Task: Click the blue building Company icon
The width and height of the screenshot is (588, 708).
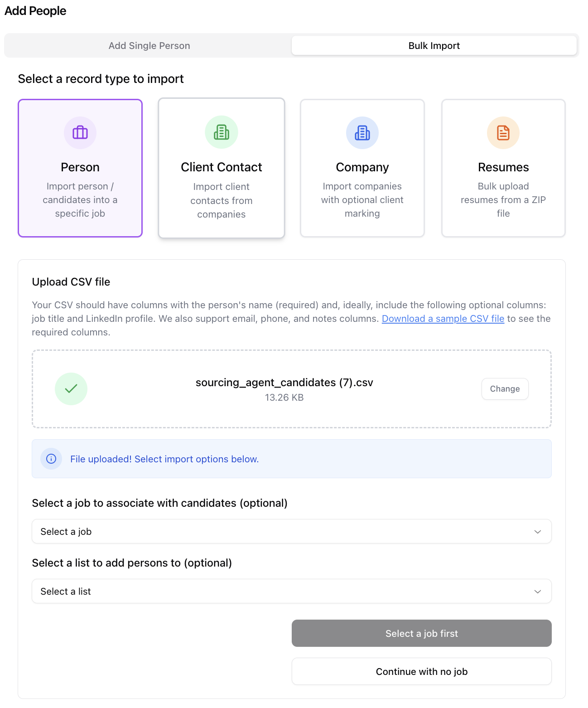Action: click(x=362, y=133)
